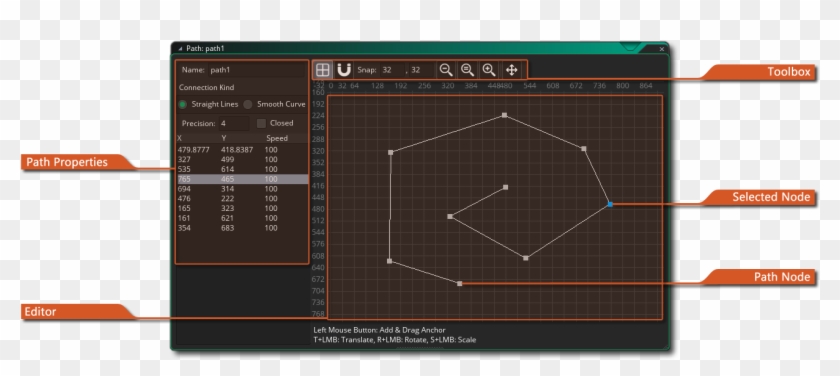
Task: Click the Precision field showing 4
Action: click(233, 123)
